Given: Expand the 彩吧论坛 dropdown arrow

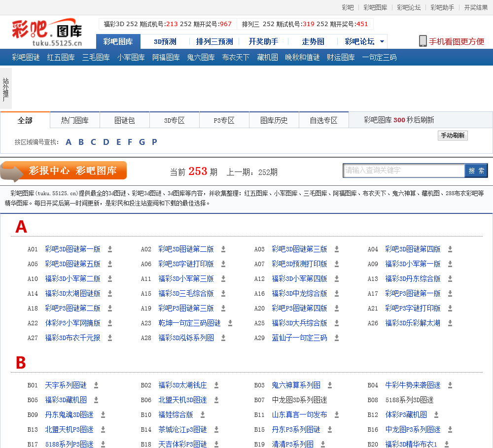Looking at the screenshot, I should [x=382, y=41].
